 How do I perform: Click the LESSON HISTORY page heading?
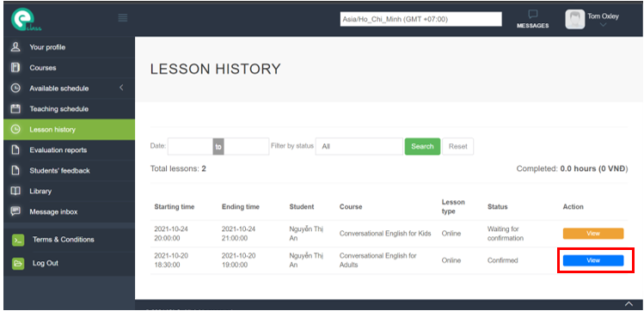tap(216, 69)
